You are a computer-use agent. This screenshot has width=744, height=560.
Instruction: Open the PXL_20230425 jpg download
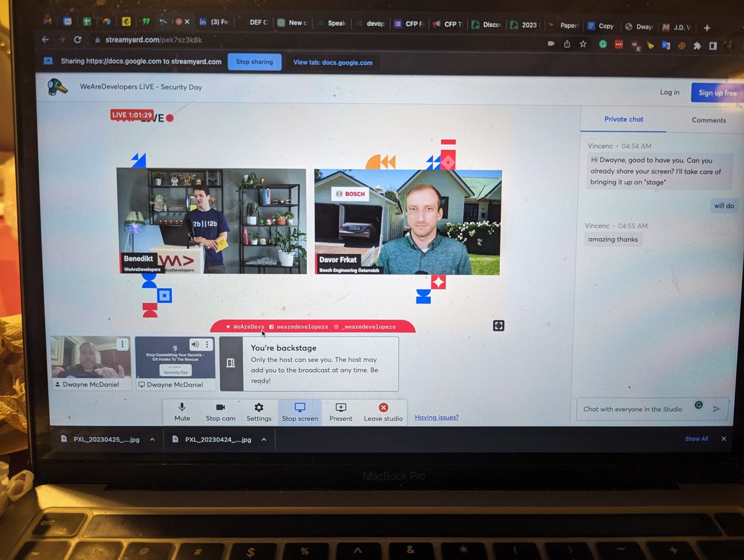[100, 439]
